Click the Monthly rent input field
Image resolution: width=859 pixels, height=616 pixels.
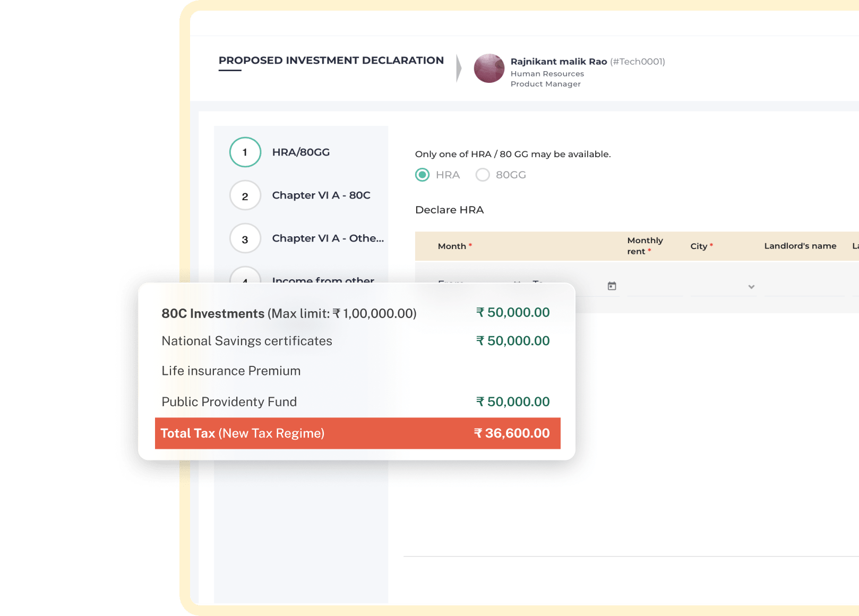655,286
